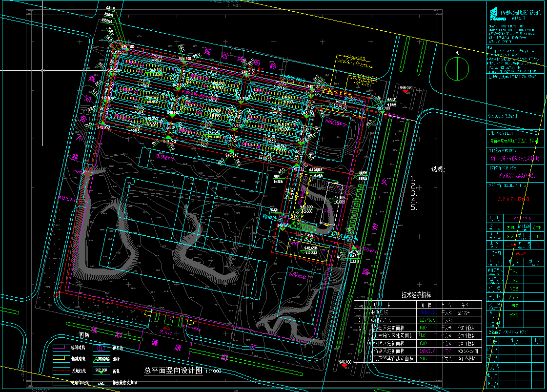Click the parking space legend symbol
The image size is (547, 392).
101,349
